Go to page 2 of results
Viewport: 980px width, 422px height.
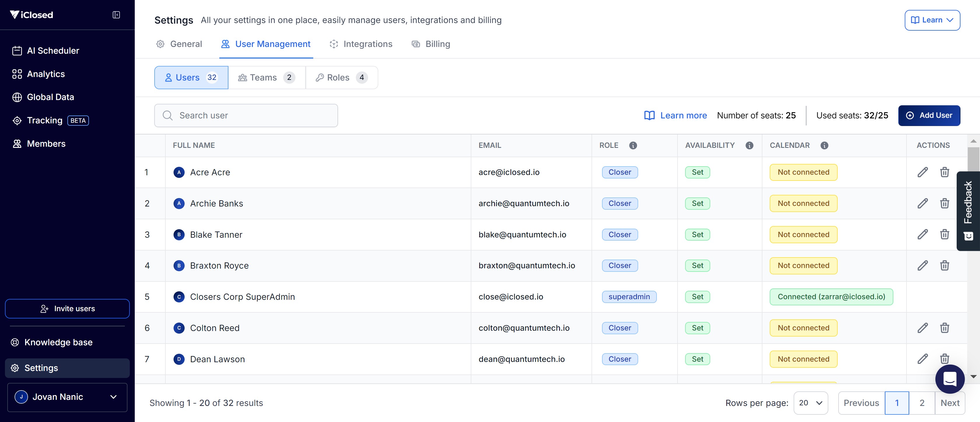pyautogui.click(x=922, y=403)
